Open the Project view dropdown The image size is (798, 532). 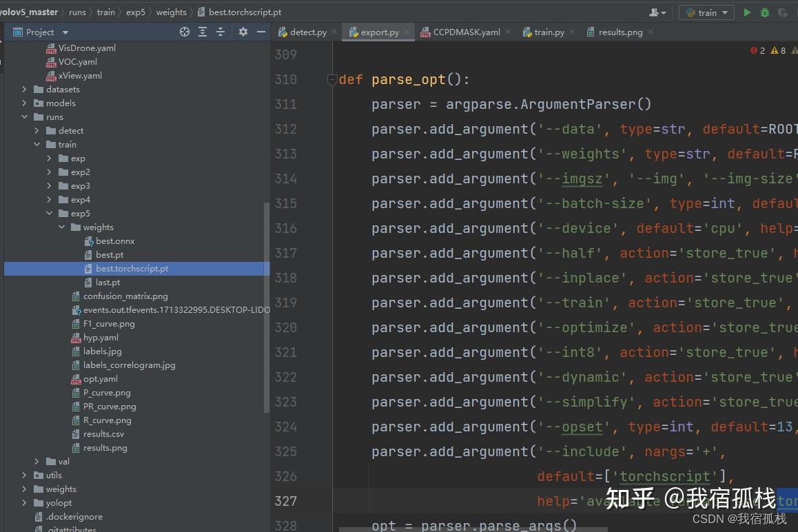[65, 32]
